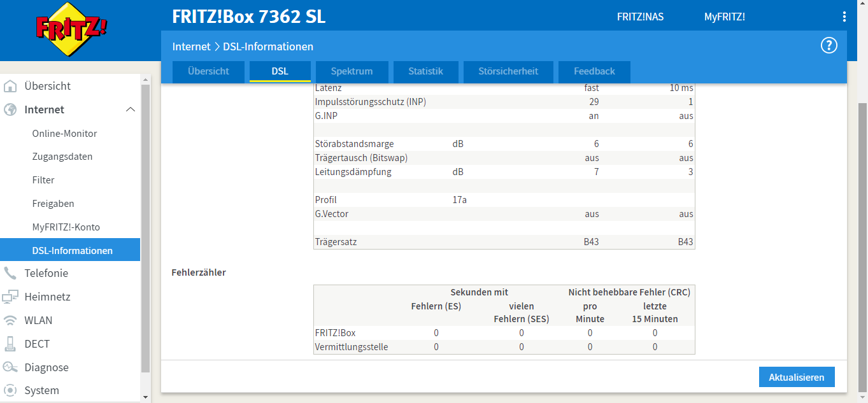Click the FRITZ!Box 7362 SL title
This screenshot has width=868, height=403.
[248, 17]
